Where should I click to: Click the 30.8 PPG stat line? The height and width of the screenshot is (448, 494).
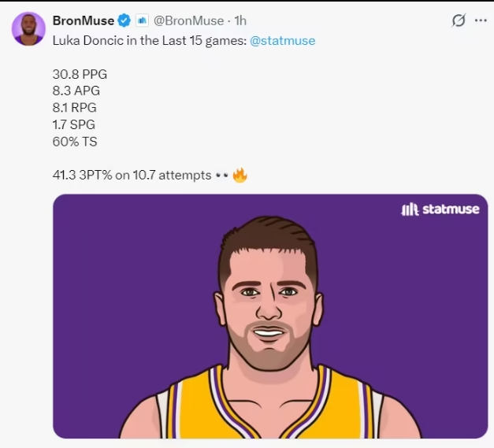[79, 74]
